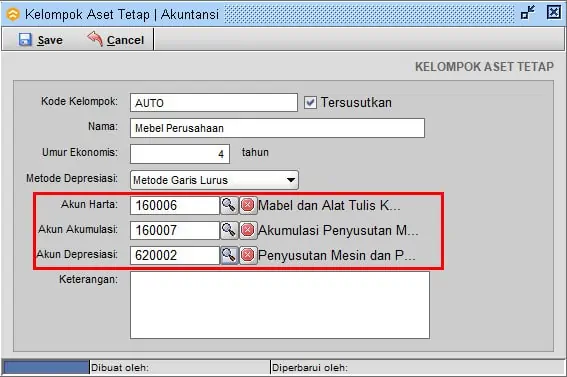The height and width of the screenshot is (377, 567).
Task: Click the blue progress bar in status bar
Action: [46, 367]
